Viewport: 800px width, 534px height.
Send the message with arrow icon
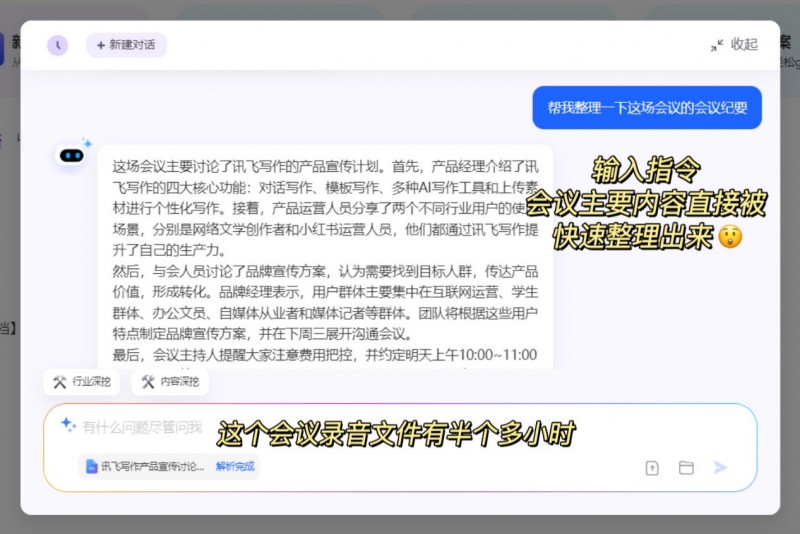pyautogui.click(x=720, y=467)
